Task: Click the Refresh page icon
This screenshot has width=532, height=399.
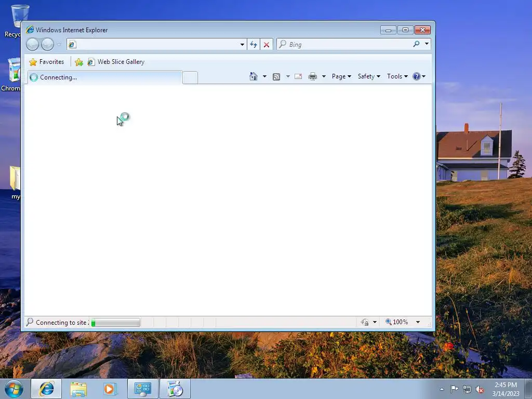Action: point(254,45)
